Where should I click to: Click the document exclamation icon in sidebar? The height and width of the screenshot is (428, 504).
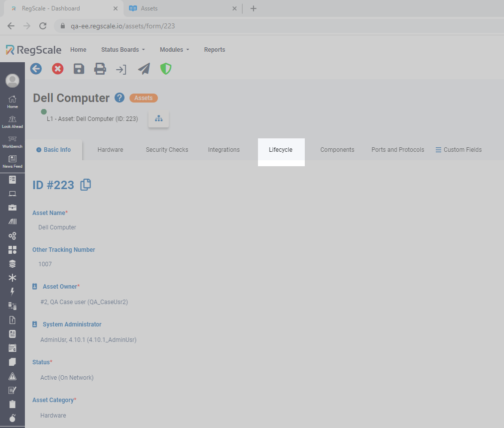(x=12, y=320)
